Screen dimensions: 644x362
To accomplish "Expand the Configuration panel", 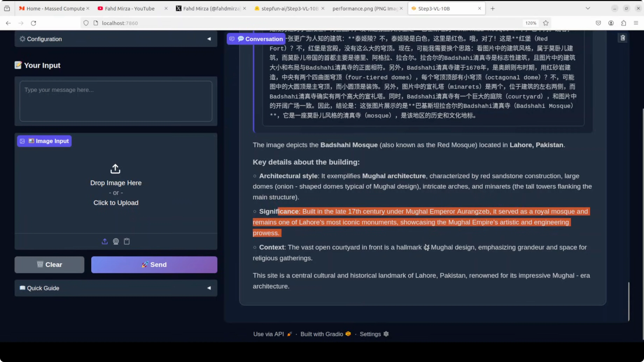I will point(116,39).
